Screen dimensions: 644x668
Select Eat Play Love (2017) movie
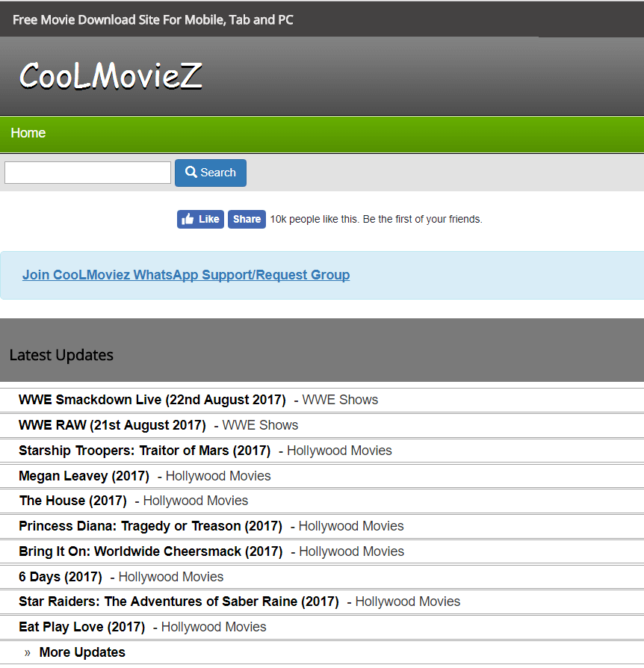81,627
